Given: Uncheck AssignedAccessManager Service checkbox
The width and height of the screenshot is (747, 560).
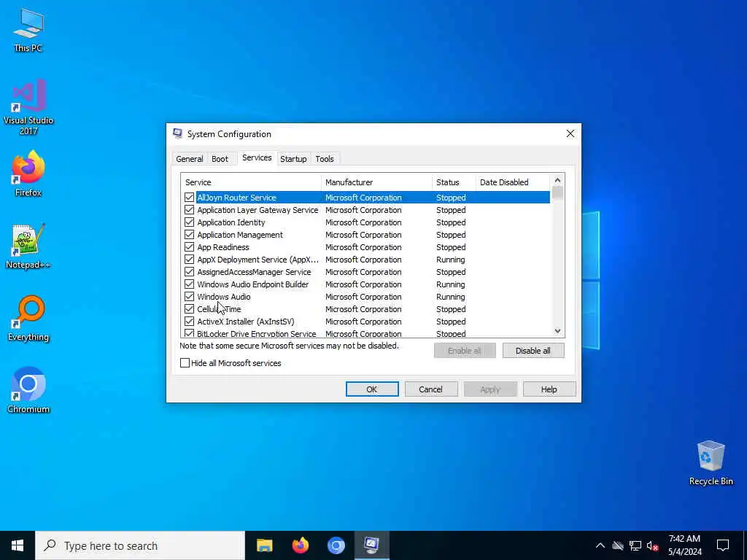Looking at the screenshot, I should pyautogui.click(x=189, y=271).
